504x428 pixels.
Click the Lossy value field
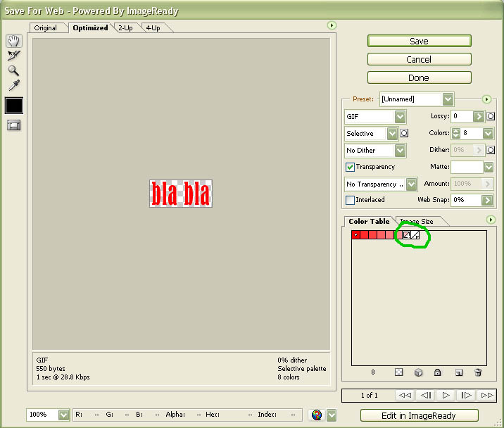click(462, 116)
